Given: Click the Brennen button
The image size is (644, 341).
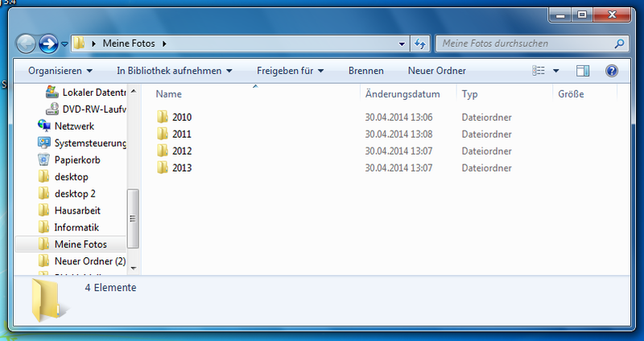Looking at the screenshot, I should pyautogui.click(x=365, y=71).
